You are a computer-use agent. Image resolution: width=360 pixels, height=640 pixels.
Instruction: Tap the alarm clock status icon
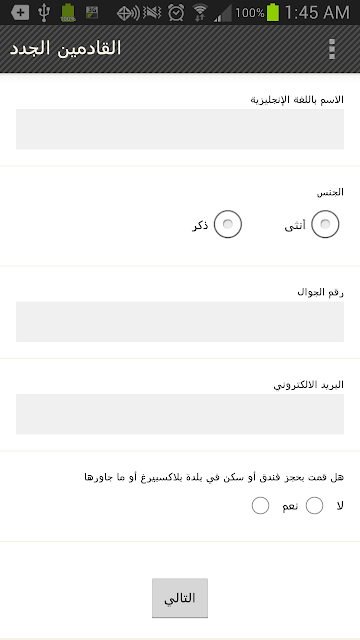click(176, 13)
